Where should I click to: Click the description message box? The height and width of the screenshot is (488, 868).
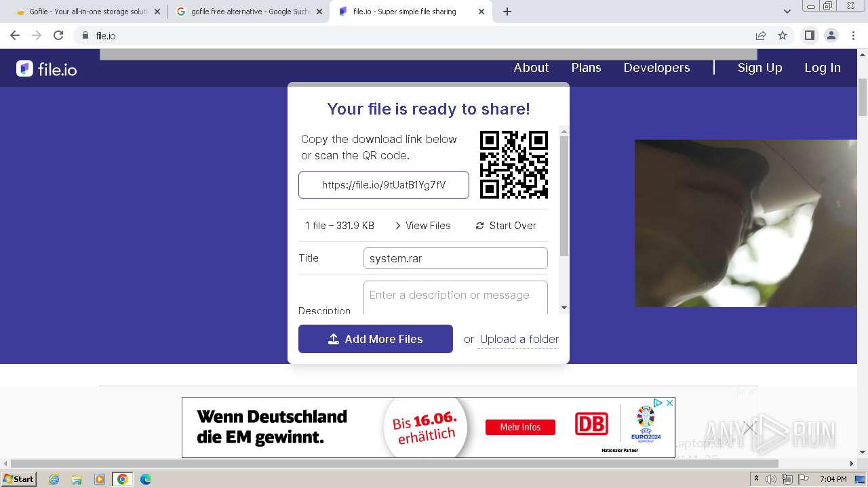tap(455, 297)
